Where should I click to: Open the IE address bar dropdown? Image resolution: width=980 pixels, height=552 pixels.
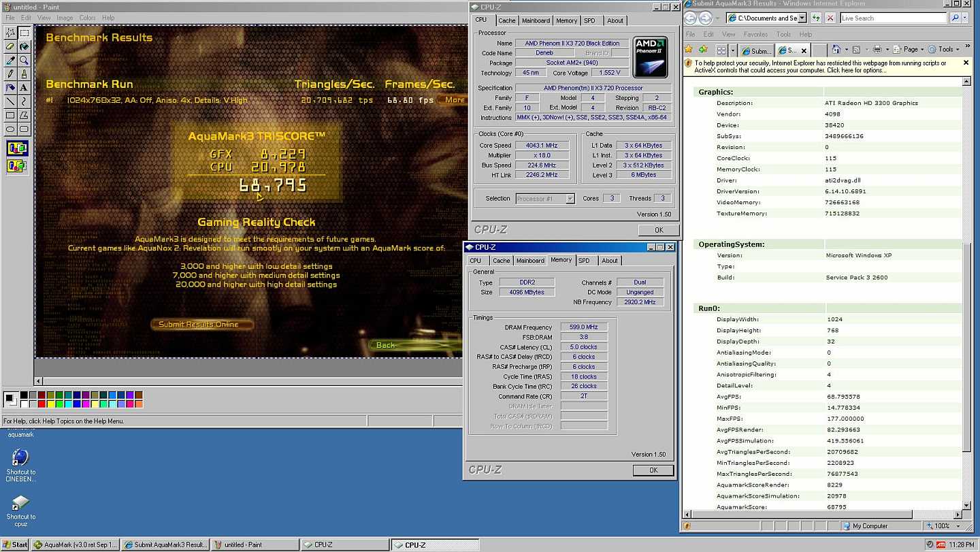[802, 18]
